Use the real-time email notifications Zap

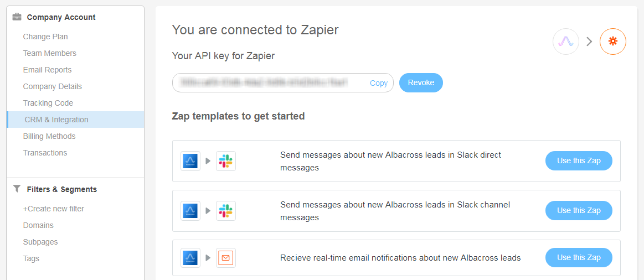(x=579, y=257)
